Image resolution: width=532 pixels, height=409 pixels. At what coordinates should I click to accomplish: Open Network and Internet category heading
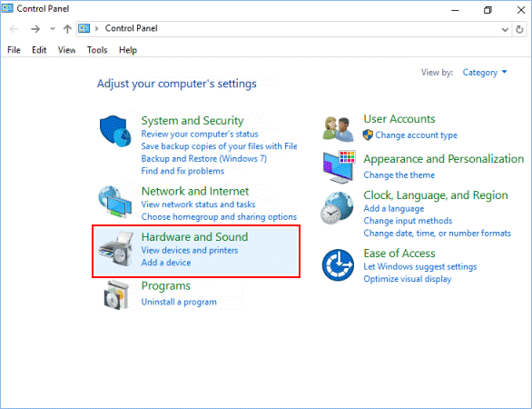[195, 191]
